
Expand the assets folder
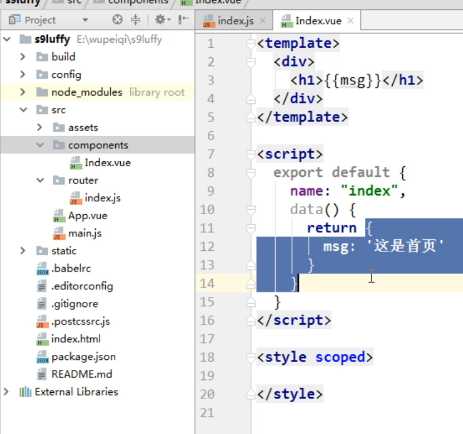(39, 127)
